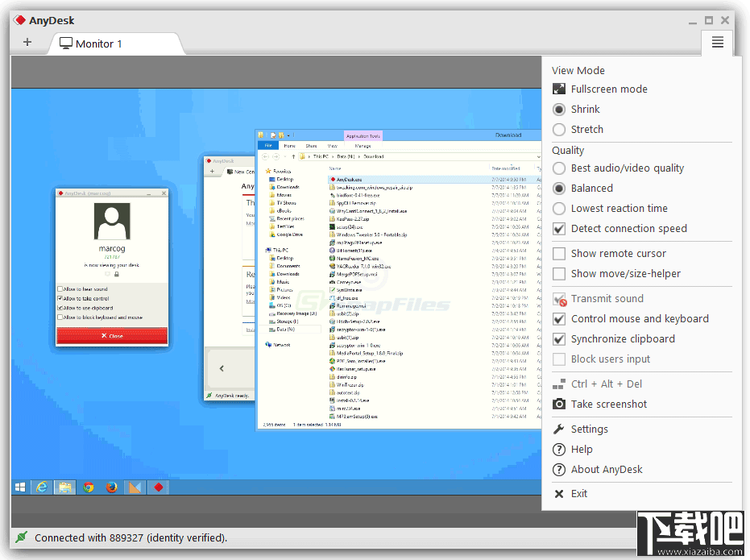Open Chrome on remote taskbar
This screenshot has width=750, height=560.
[89, 487]
